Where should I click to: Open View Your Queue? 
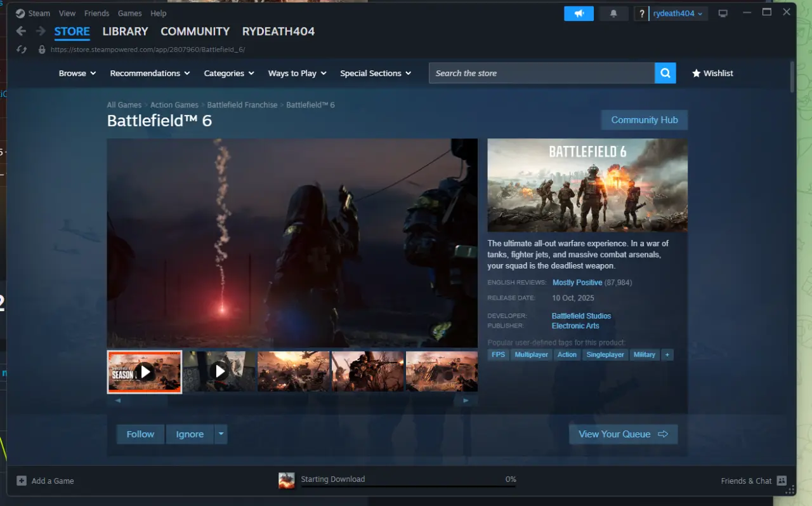[624, 434]
